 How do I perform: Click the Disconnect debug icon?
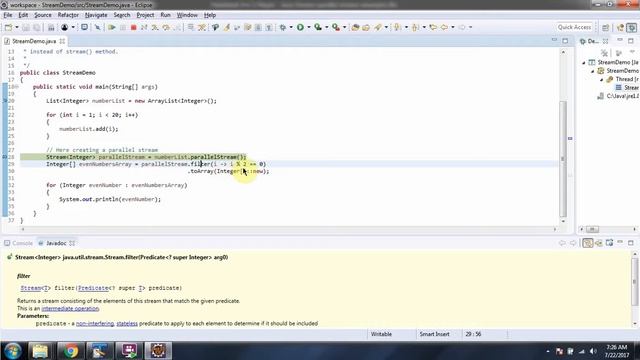tap(144, 27)
